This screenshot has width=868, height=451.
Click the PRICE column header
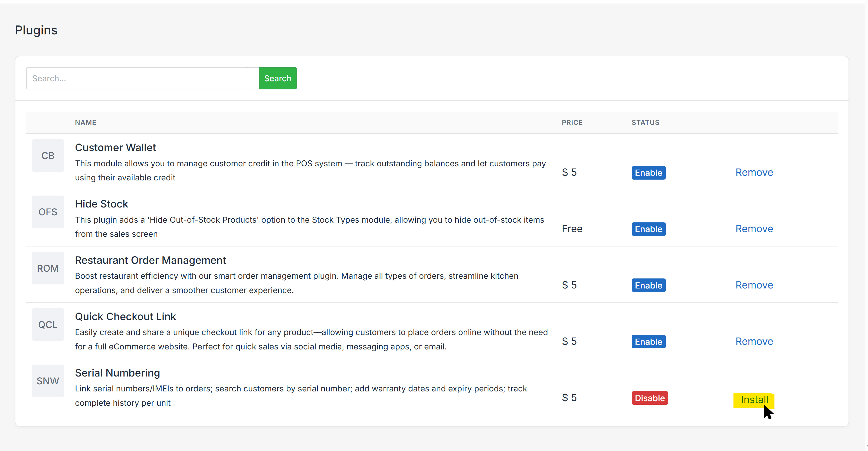pos(572,122)
